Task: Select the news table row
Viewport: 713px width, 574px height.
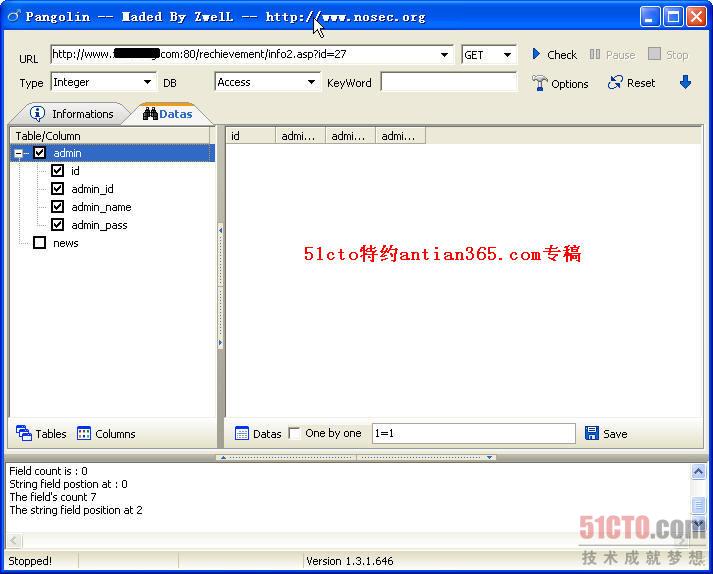Action: (65, 243)
